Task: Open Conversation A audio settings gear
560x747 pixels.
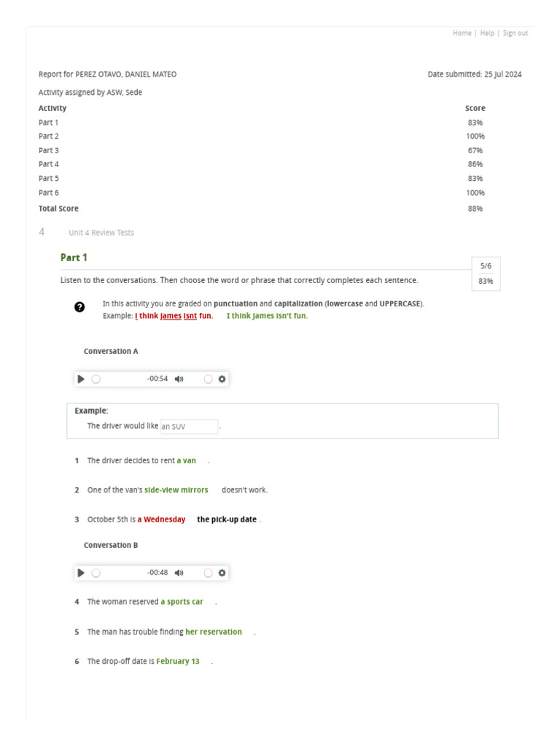Action: coord(222,379)
